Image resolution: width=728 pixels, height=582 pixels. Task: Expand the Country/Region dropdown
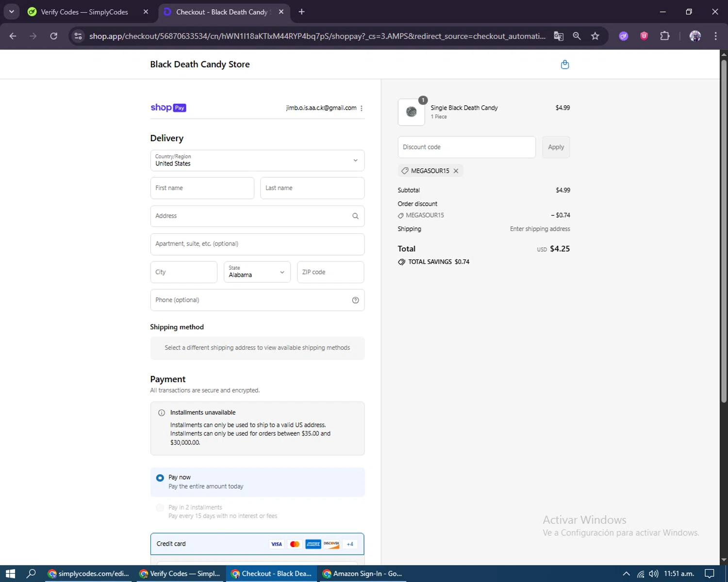click(x=257, y=161)
